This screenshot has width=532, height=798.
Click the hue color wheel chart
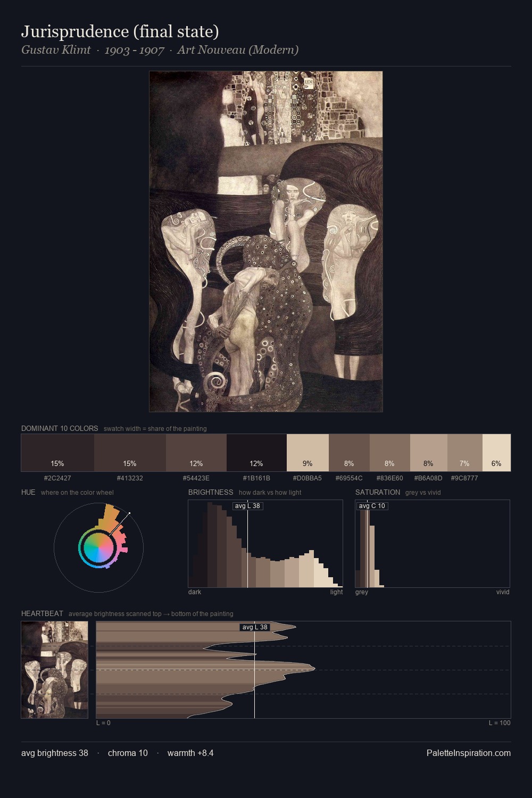[x=98, y=547]
